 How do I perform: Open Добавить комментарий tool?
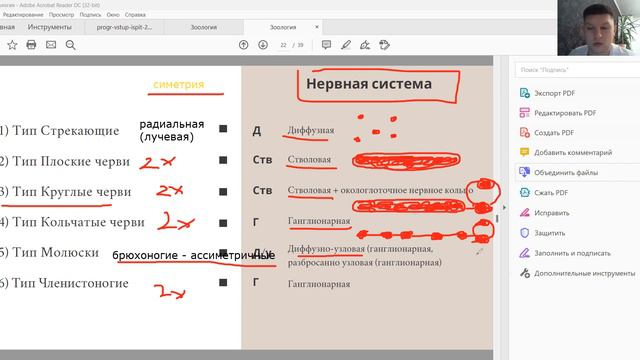[573, 152]
